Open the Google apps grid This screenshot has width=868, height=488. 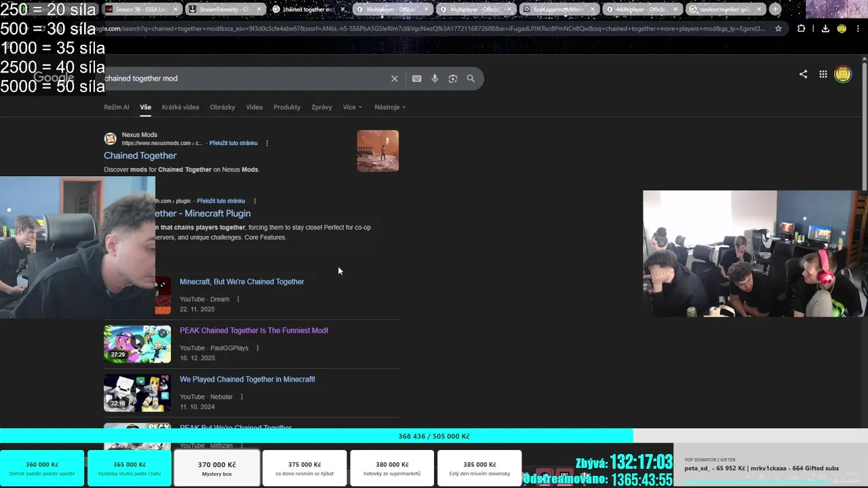tap(823, 75)
